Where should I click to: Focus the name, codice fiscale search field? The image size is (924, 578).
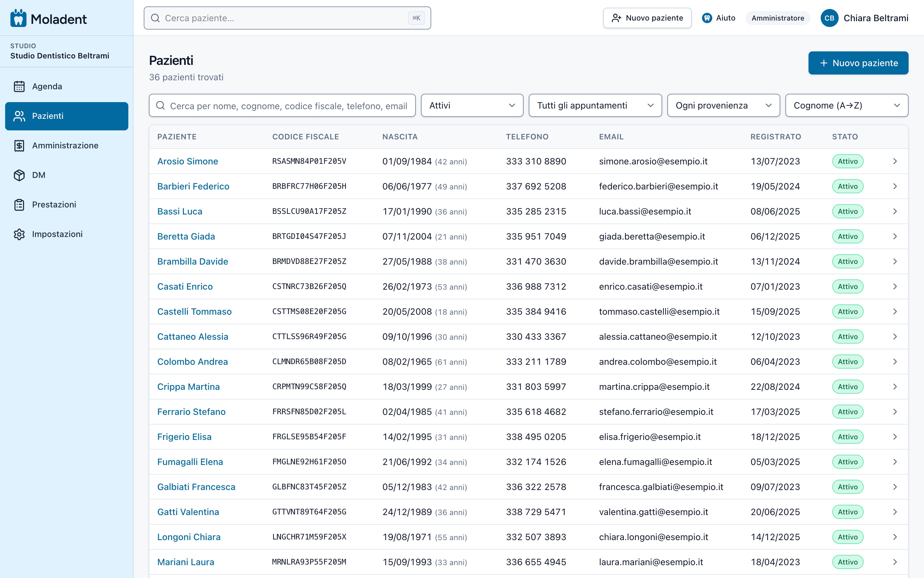pos(282,106)
